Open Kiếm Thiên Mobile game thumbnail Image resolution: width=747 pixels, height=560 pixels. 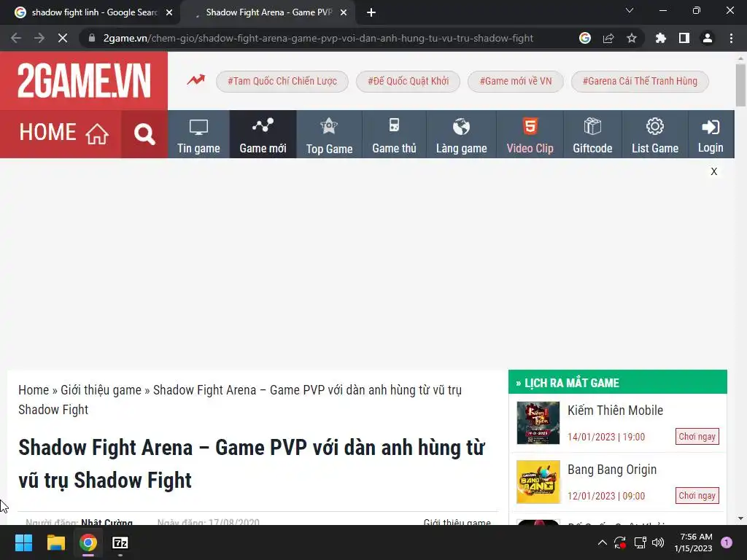538,423
